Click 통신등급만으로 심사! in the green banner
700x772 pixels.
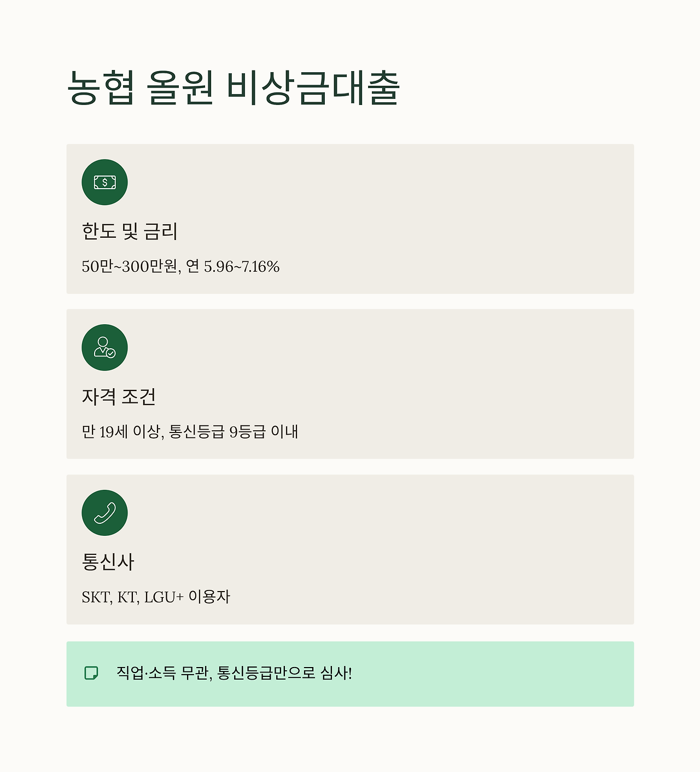(x=284, y=673)
